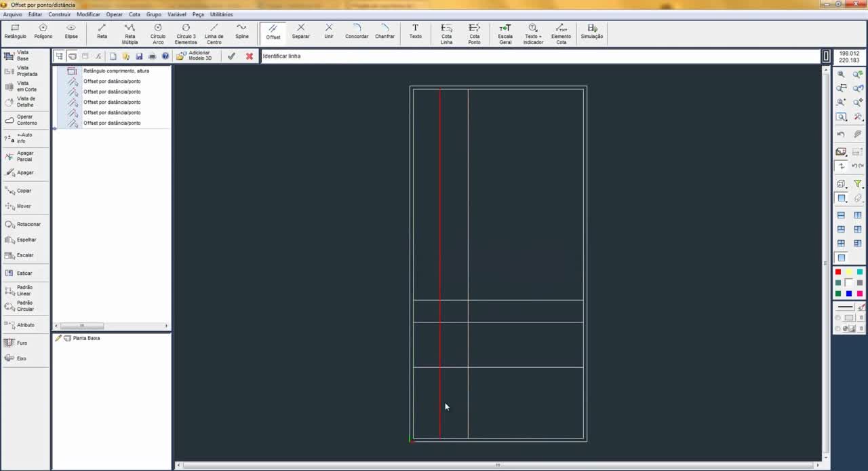Open the Cota Linha dimension tool
868x471 pixels.
[x=446, y=32]
